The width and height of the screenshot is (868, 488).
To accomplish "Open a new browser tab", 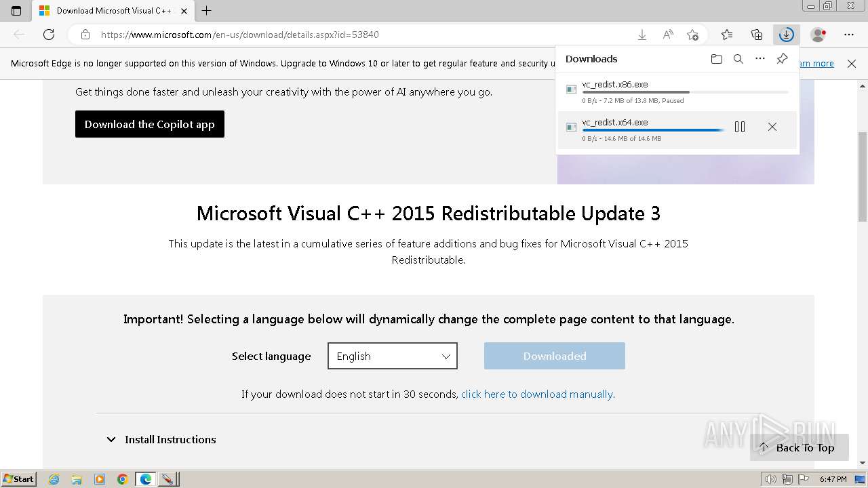I will click(x=207, y=11).
